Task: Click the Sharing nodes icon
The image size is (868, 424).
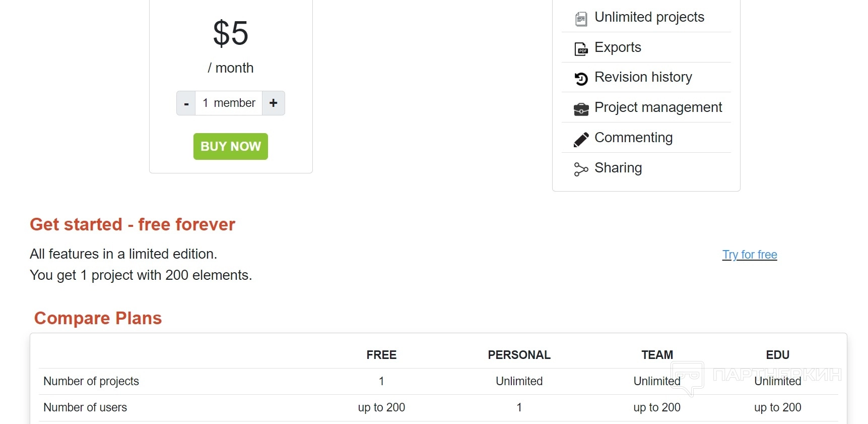Action: coord(581,169)
